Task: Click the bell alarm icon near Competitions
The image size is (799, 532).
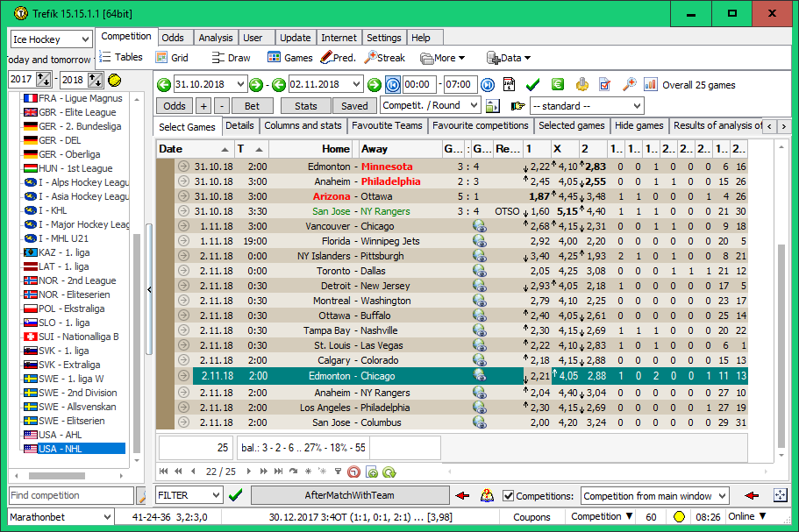Action: coord(487,495)
